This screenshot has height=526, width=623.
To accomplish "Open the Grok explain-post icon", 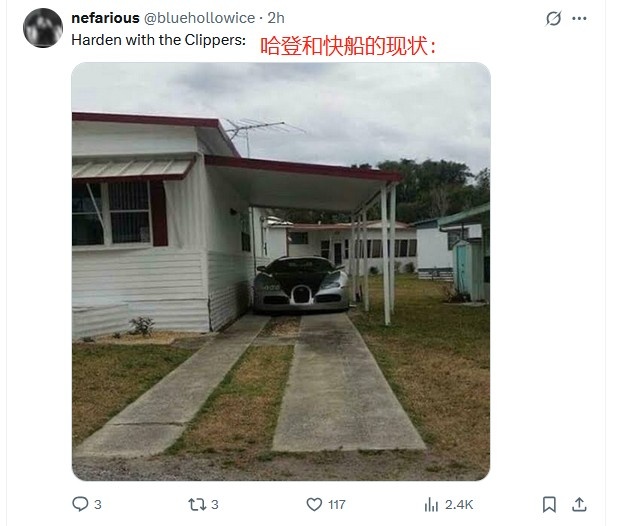I will tap(553, 18).
